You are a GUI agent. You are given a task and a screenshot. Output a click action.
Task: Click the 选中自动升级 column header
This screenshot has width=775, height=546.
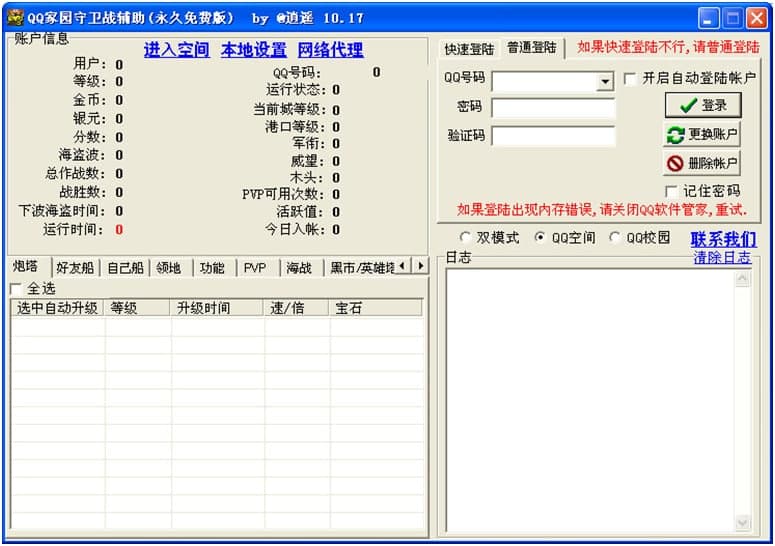click(57, 308)
